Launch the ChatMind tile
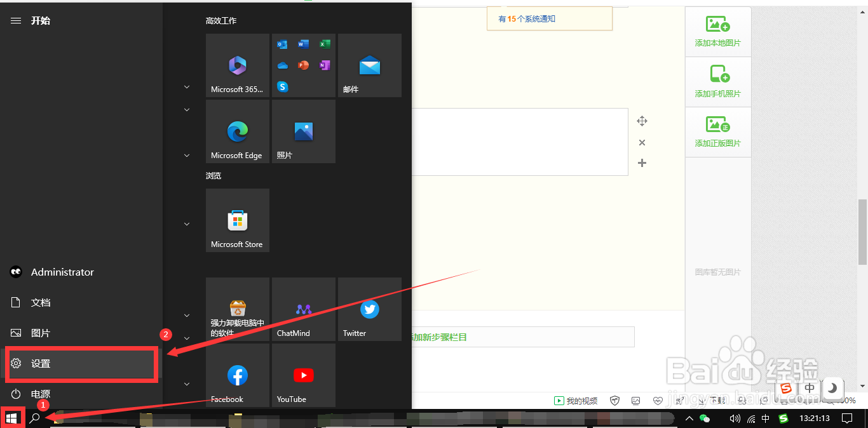Screen dimensions: 868x428 pos(304,309)
